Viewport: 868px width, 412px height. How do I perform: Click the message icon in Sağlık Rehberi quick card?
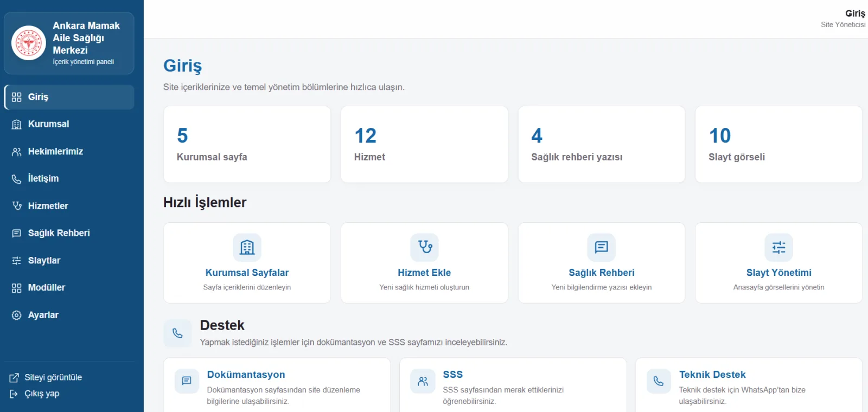coord(602,247)
